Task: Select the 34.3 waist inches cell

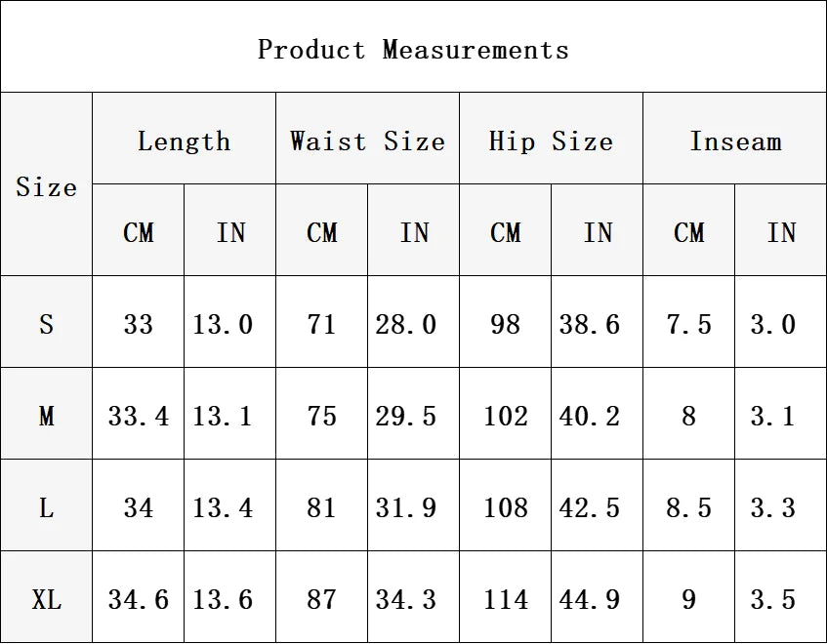Action: pos(413,599)
